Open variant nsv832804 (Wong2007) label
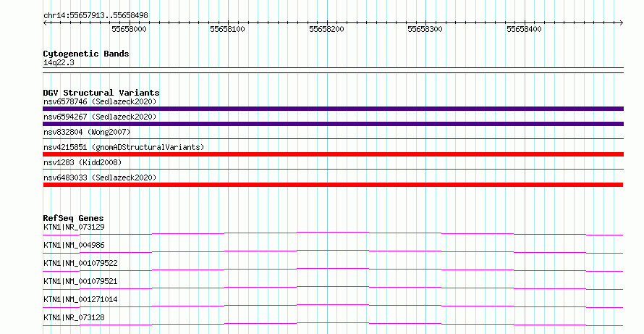644x334 pixels. [87, 132]
